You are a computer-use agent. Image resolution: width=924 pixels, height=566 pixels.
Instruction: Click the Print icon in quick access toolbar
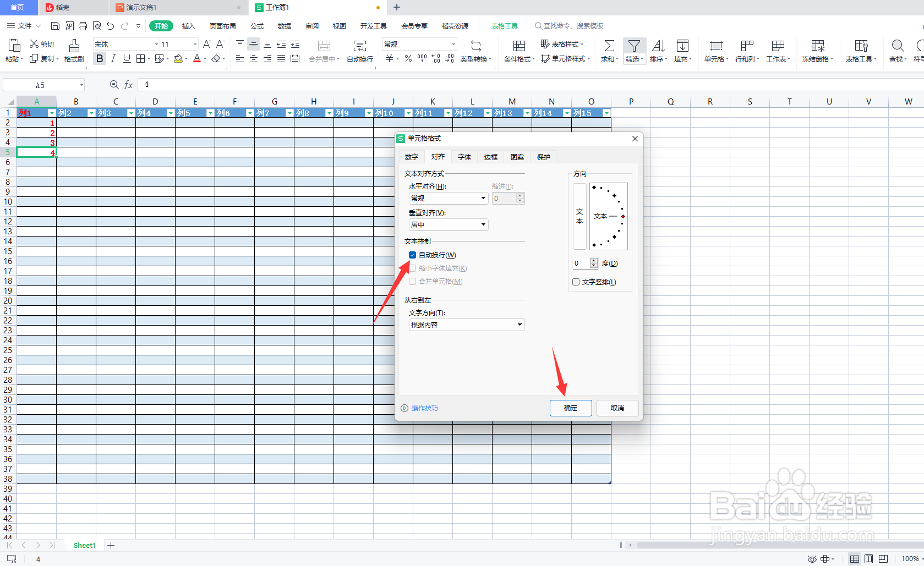point(83,26)
